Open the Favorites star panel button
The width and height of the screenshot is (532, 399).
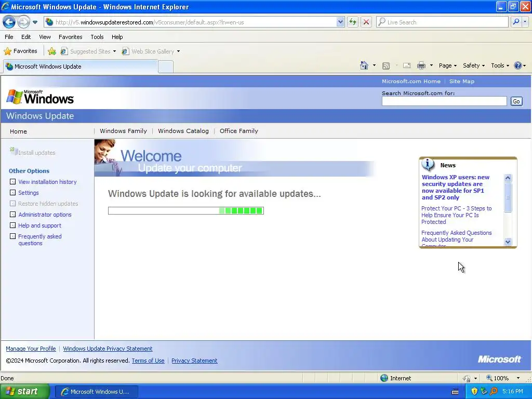21,51
